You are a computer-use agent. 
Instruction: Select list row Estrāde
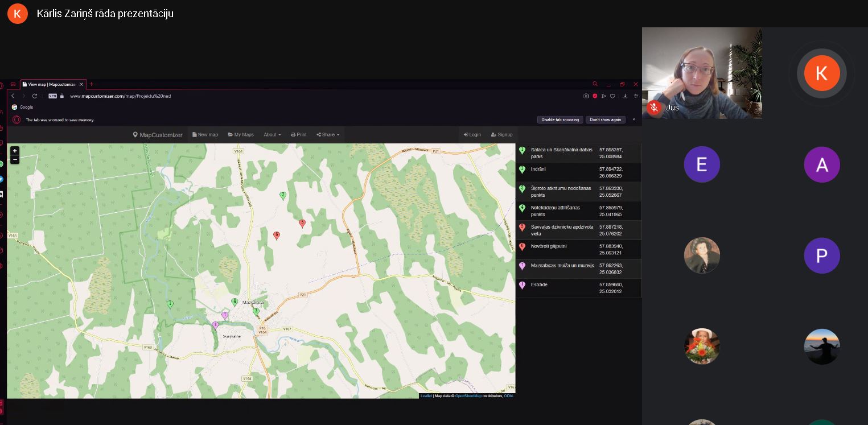(579, 288)
